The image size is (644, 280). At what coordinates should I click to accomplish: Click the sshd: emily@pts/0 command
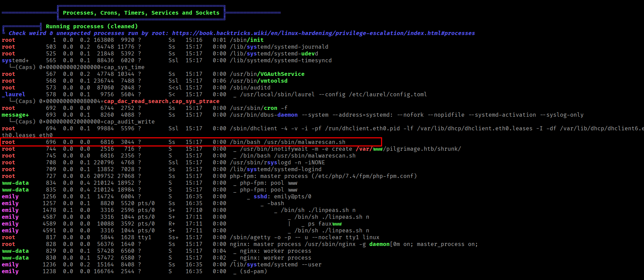click(x=283, y=196)
